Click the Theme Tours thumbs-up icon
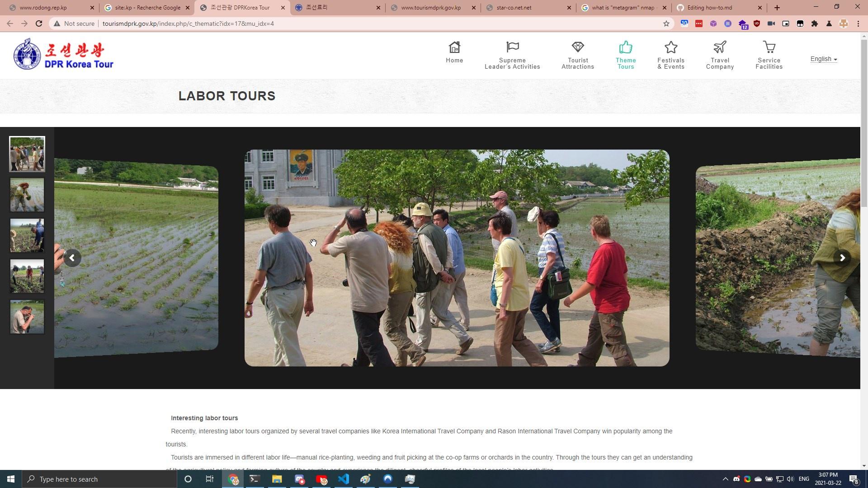Viewport: 868px width, 488px height. pos(626,47)
